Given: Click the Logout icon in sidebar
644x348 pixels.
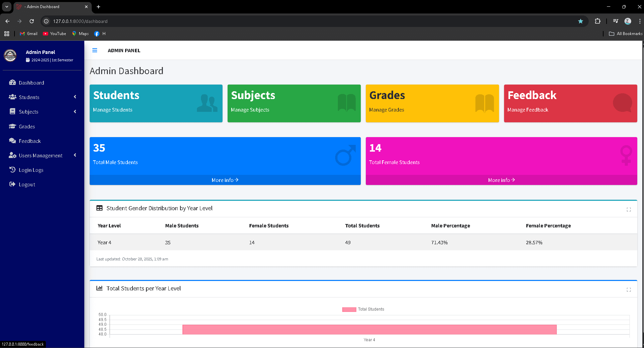Looking at the screenshot, I should click(x=12, y=184).
